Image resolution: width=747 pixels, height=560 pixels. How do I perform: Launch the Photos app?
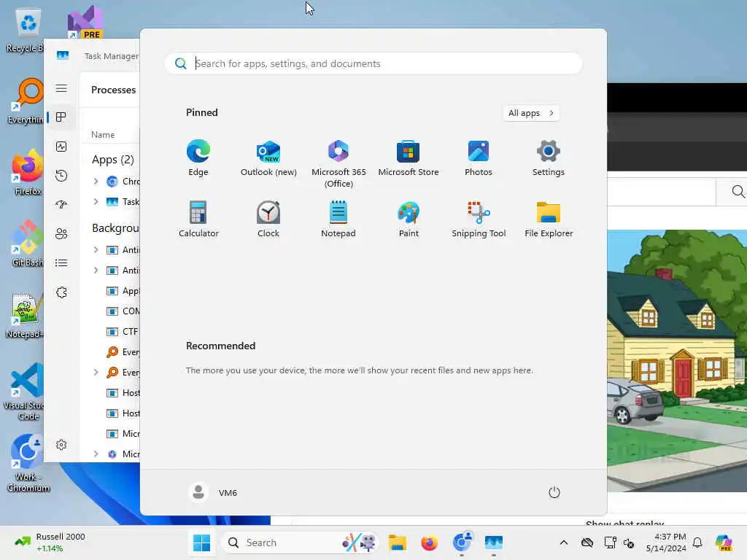coord(479,158)
